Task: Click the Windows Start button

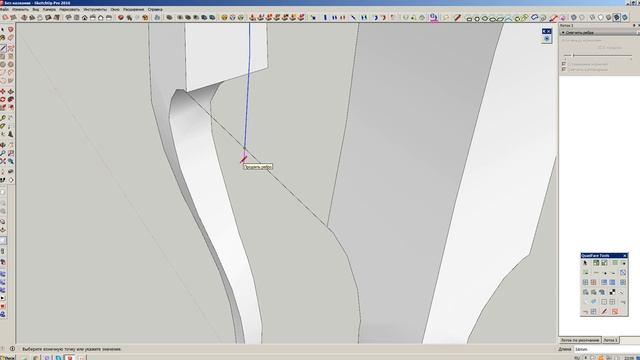Action: [7, 358]
